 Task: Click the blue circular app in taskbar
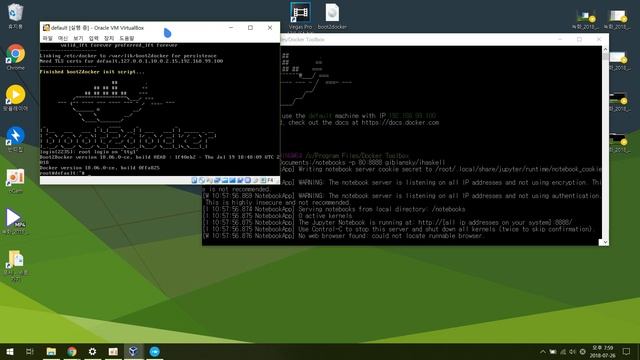point(154,351)
